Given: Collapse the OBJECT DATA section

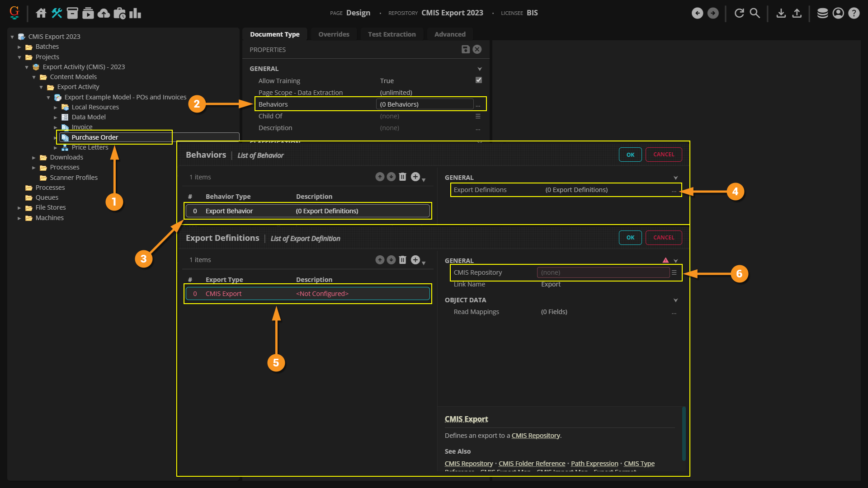Looking at the screenshot, I should 675,300.
